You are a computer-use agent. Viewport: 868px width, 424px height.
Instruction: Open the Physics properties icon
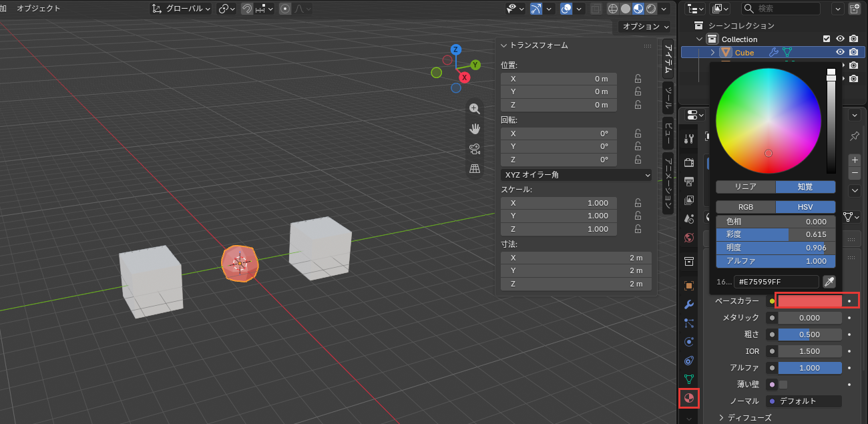pyautogui.click(x=689, y=342)
